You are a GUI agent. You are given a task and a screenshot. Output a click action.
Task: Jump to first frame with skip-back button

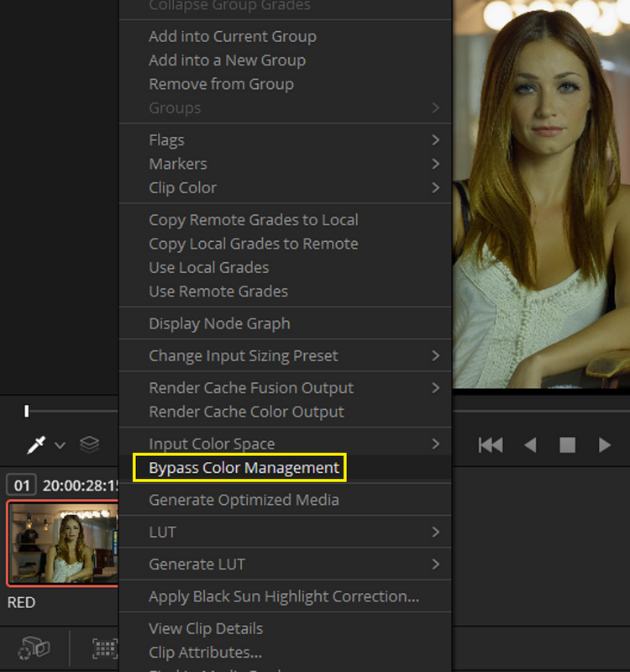pos(491,445)
